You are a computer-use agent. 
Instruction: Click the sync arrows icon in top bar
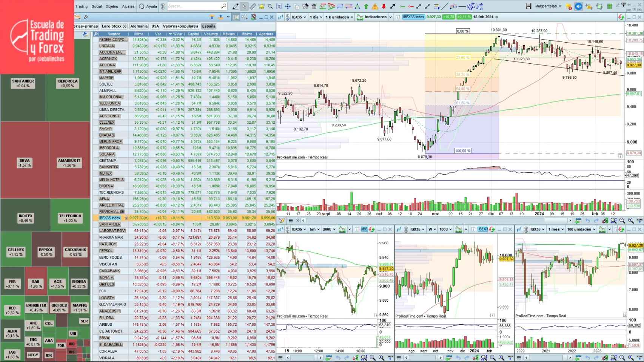(x=599, y=6)
